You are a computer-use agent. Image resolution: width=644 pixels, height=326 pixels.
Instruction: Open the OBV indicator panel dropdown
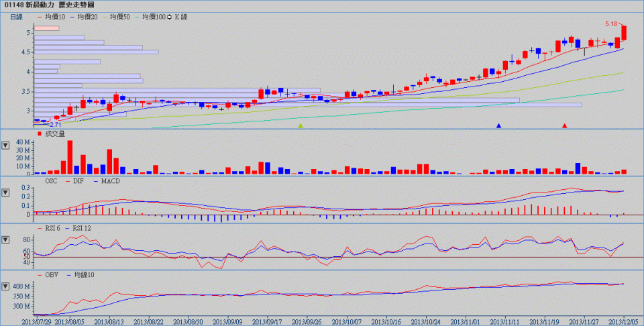pos(6,286)
